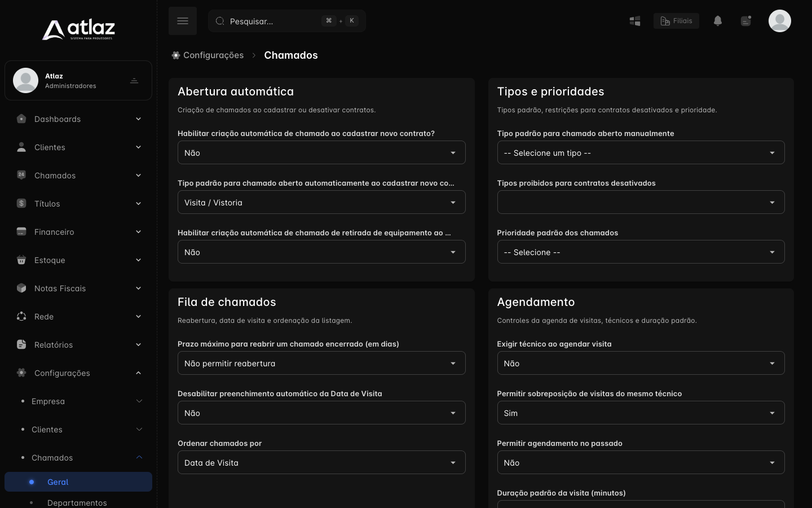Open 'Tipos proibidos para contratos desativados' dropdown
Image resolution: width=812 pixels, height=508 pixels.
click(x=641, y=202)
